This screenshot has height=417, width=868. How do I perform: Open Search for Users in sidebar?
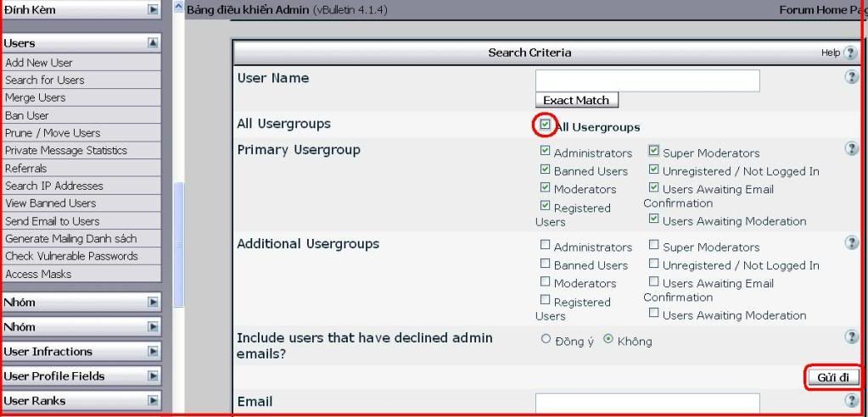click(45, 80)
